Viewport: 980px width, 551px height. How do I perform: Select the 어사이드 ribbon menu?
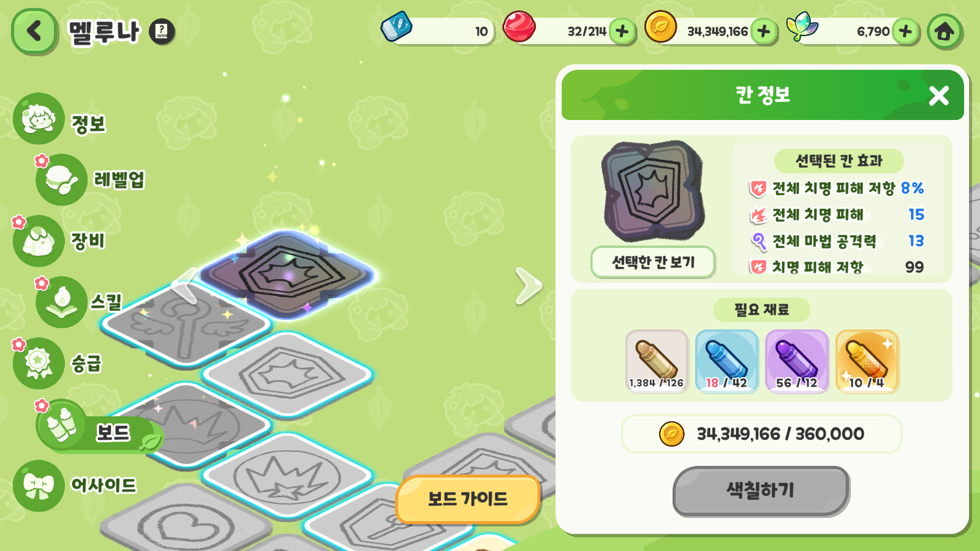pyautogui.click(x=75, y=485)
